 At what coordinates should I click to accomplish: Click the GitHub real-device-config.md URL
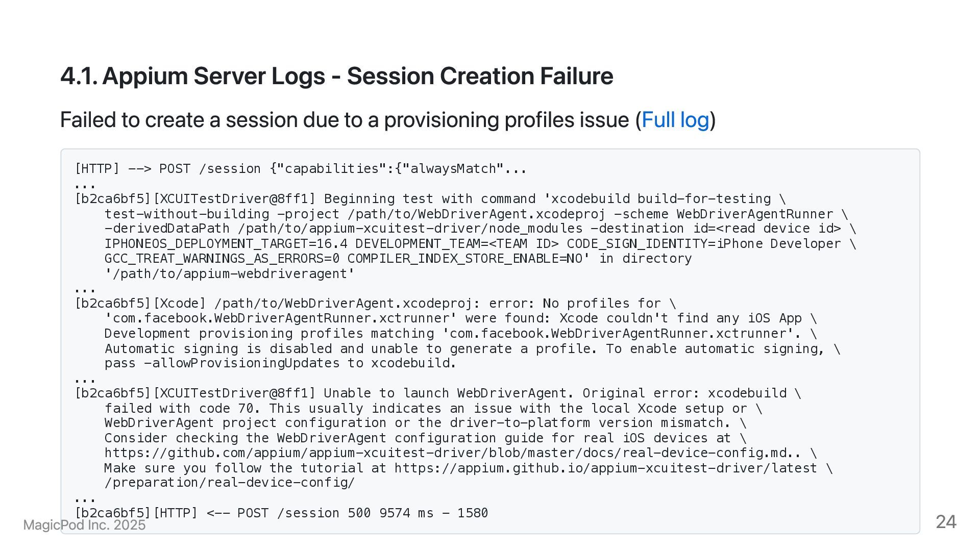pos(452,453)
